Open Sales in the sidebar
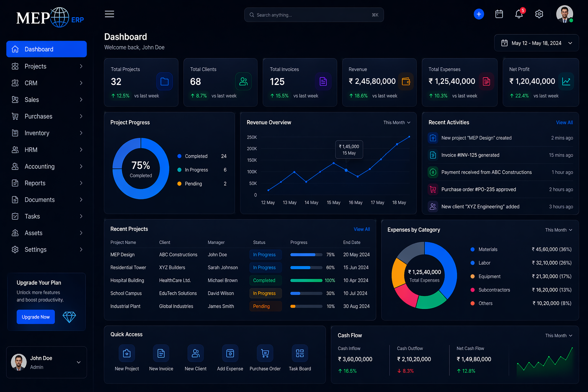The height and width of the screenshot is (392, 588). point(46,100)
